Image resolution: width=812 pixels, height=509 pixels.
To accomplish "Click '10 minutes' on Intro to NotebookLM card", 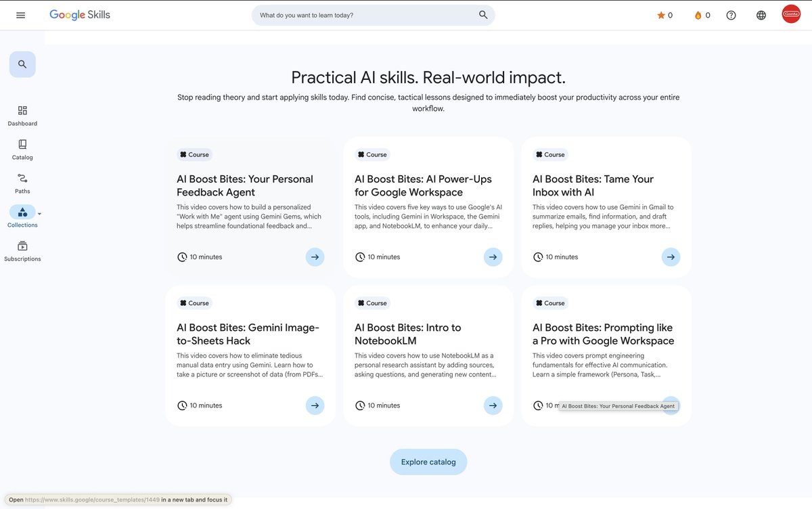I will pyautogui.click(x=384, y=405).
